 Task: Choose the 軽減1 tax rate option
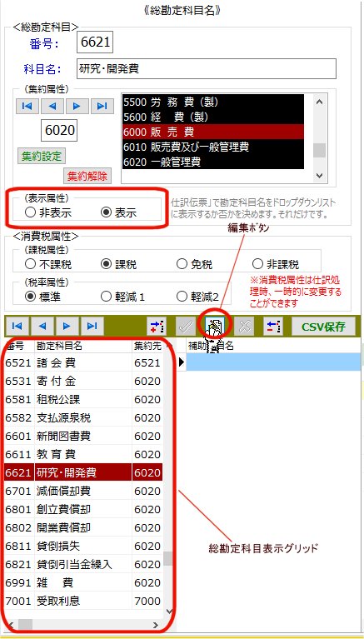[122, 297]
